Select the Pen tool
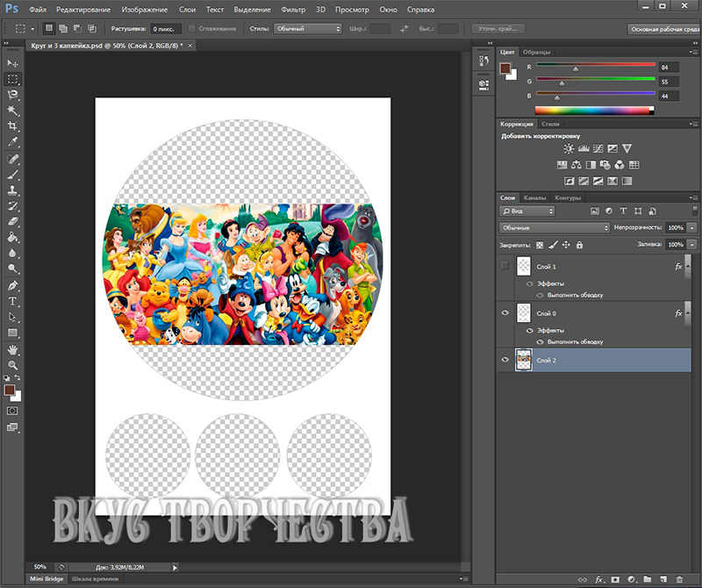This screenshot has height=588, width=702. point(12,285)
